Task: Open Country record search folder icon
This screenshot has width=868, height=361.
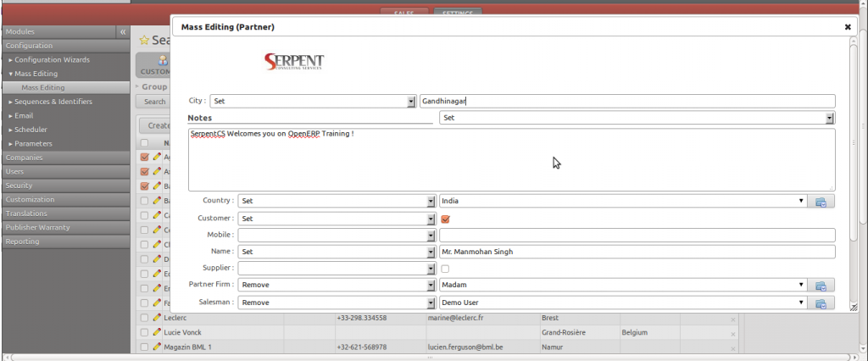Action: click(821, 202)
